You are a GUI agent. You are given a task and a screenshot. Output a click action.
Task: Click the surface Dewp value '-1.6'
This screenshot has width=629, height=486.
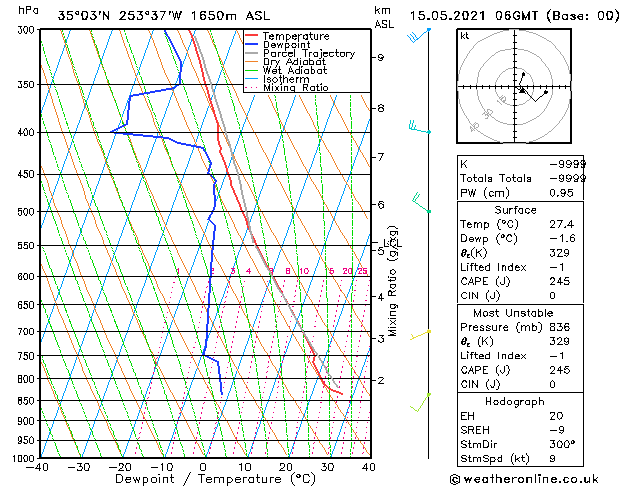[x=562, y=239]
